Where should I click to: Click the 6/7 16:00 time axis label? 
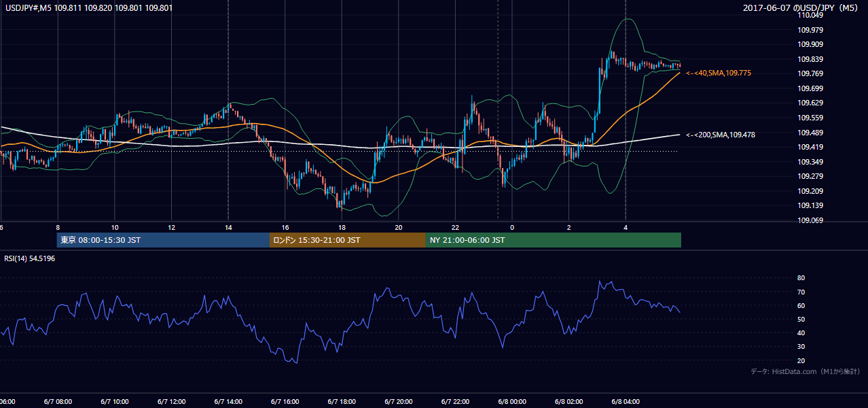(x=285, y=402)
